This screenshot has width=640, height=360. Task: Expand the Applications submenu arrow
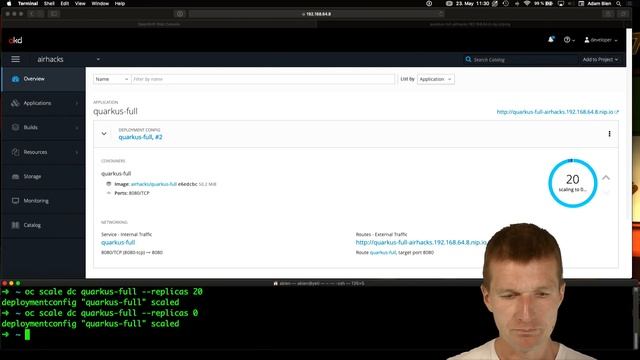[77, 103]
